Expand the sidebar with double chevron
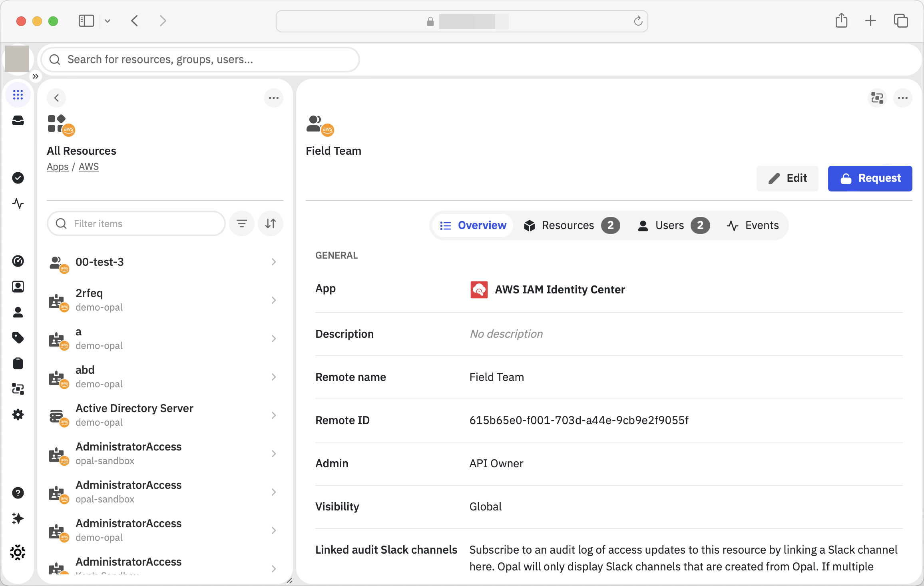The width and height of the screenshot is (924, 586). coord(35,76)
